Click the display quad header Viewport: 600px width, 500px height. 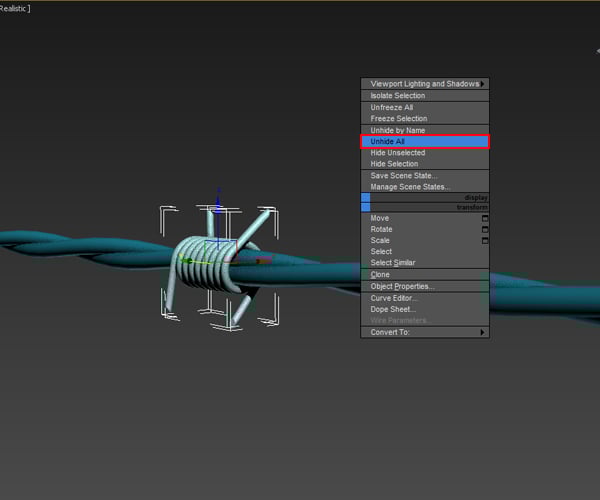425,197
